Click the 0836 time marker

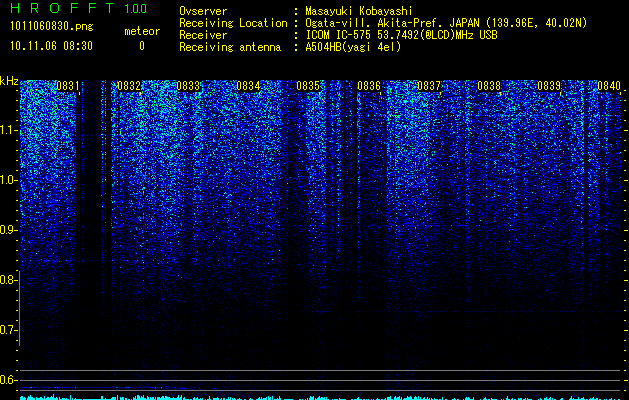click(369, 86)
